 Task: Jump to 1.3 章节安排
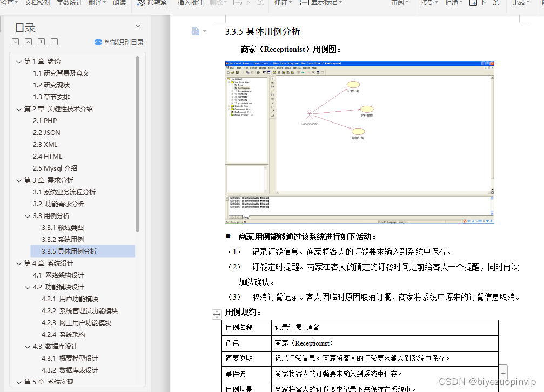[x=51, y=97]
